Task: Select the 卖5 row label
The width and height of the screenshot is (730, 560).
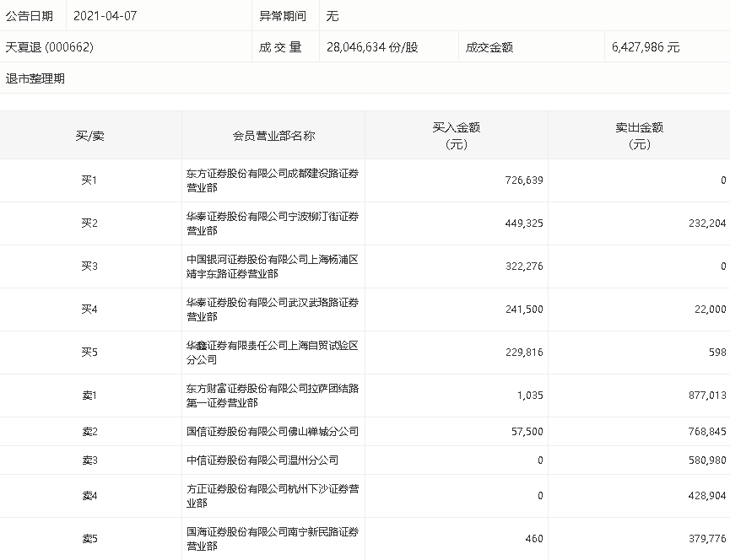Action: [89, 539]
